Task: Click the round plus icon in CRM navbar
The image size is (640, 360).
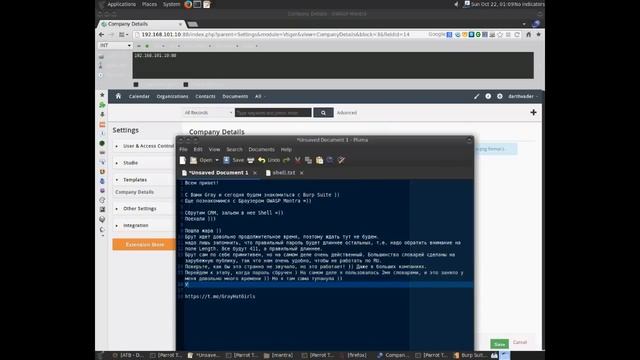Action: tap(488, 96)
